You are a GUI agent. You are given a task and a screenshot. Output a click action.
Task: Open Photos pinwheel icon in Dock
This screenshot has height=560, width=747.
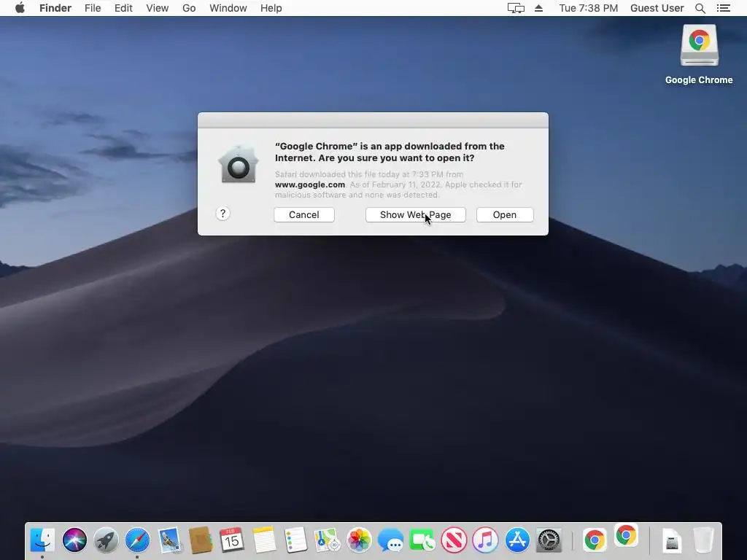(359, 540)
